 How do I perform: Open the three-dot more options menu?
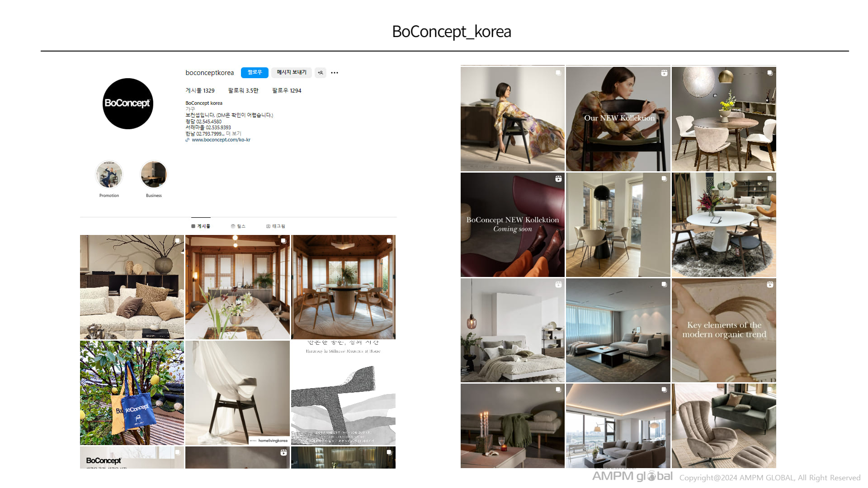(x=335, y=73)
